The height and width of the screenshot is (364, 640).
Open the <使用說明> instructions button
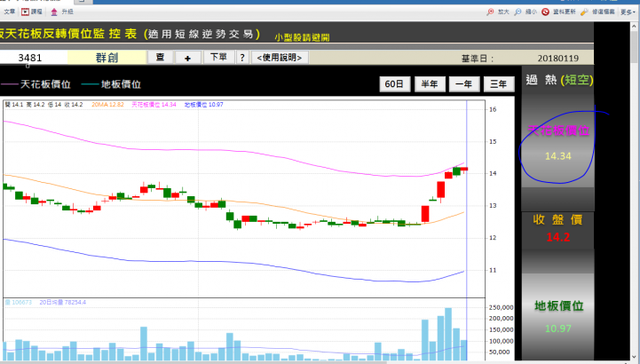point(280,57)
